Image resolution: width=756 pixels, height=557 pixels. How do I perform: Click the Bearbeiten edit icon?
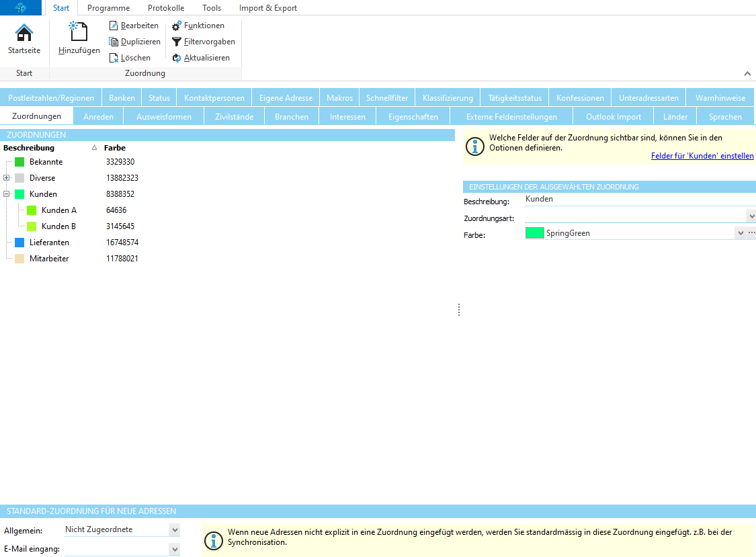click(114, 26)
